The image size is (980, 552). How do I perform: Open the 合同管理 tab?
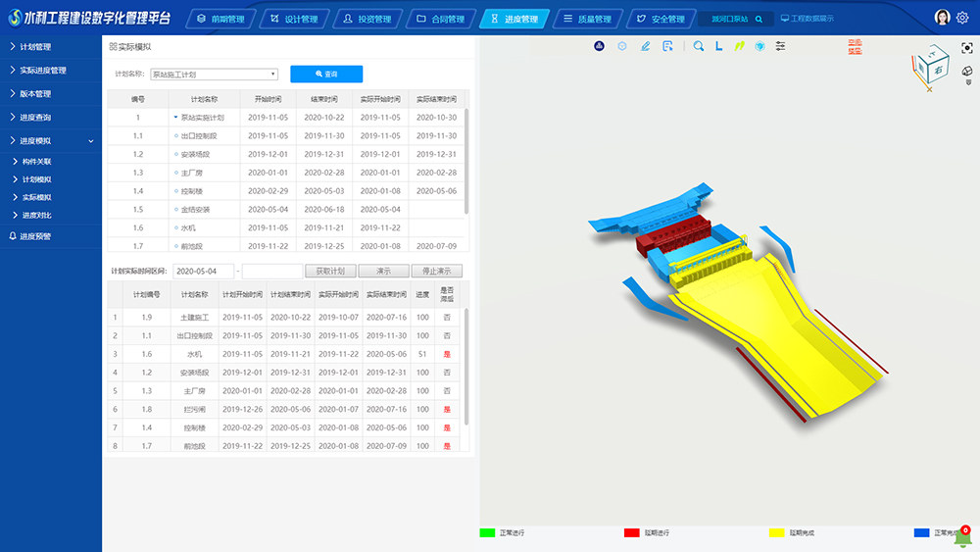pos(436,19)
